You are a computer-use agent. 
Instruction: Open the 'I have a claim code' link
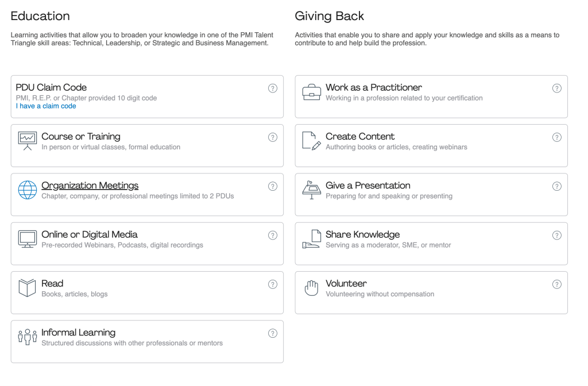(x=46, y=106)
